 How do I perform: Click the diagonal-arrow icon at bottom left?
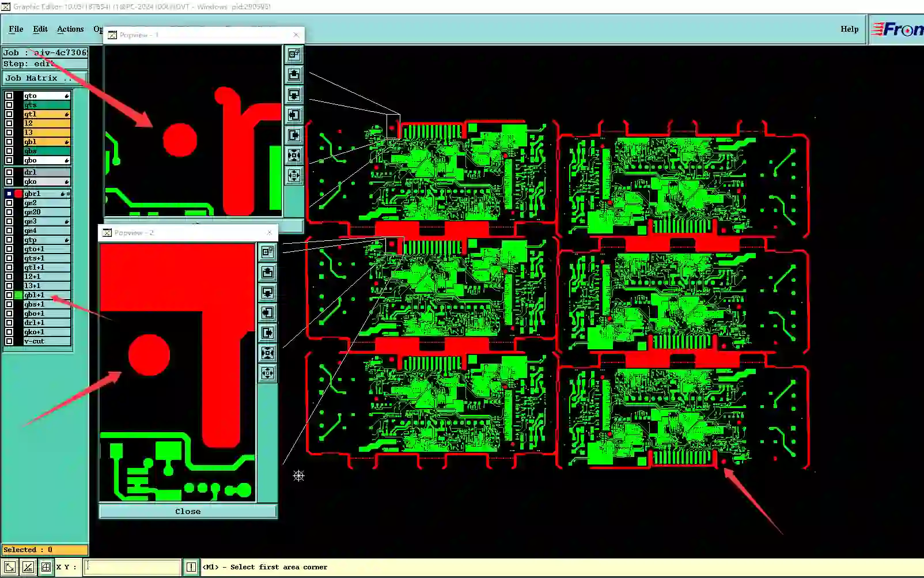(x=10, y=567)
